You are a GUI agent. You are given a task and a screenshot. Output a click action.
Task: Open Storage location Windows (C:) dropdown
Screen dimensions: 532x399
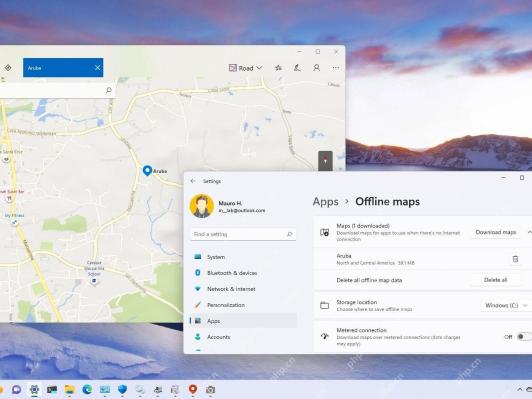pos(506,305)
